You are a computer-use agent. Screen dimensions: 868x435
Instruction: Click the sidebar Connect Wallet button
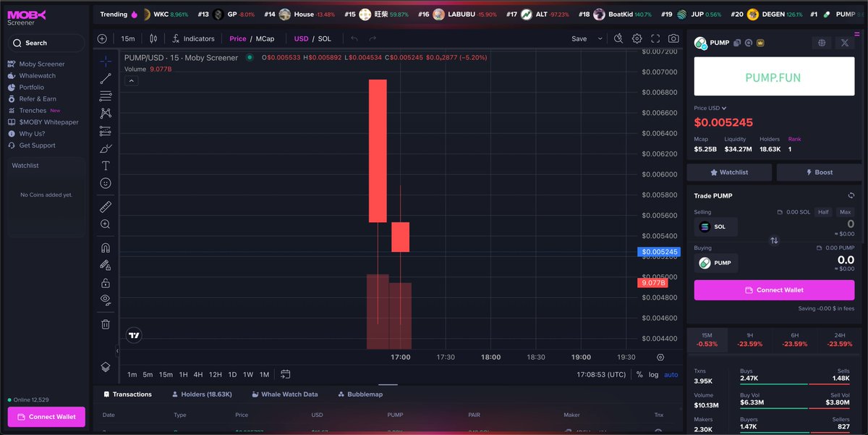tap(46, 417)
